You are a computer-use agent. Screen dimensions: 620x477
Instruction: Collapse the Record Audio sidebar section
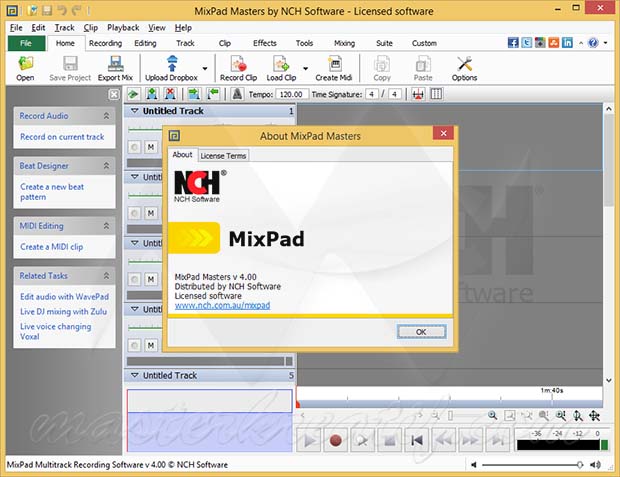coord(106,116)
